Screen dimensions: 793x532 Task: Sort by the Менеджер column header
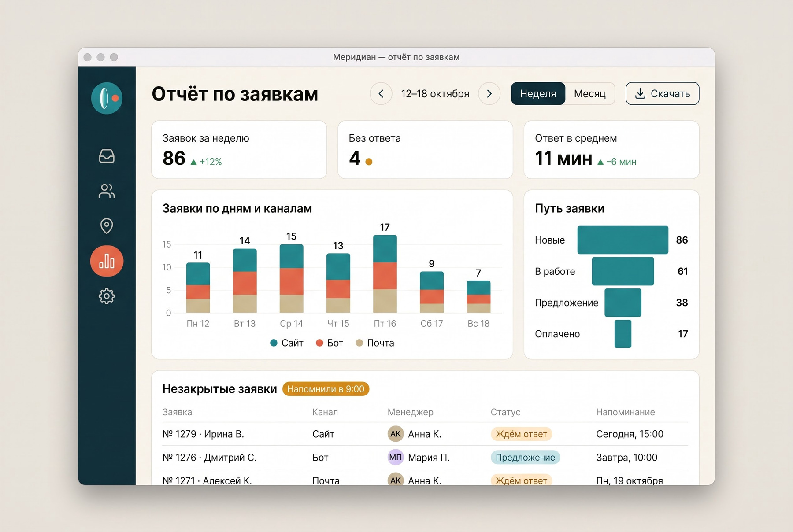point(410,412)
